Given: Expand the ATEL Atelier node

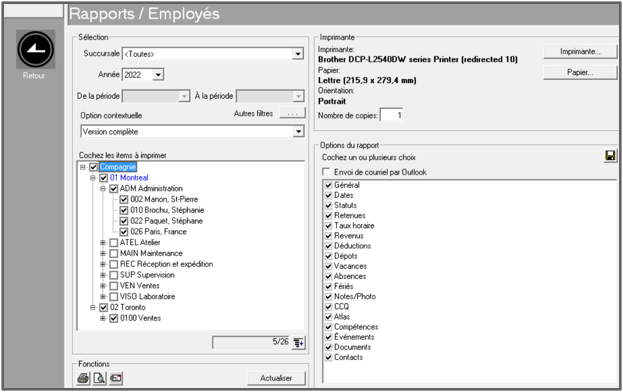Looking at the screenshot, I should tap(103, 243).
